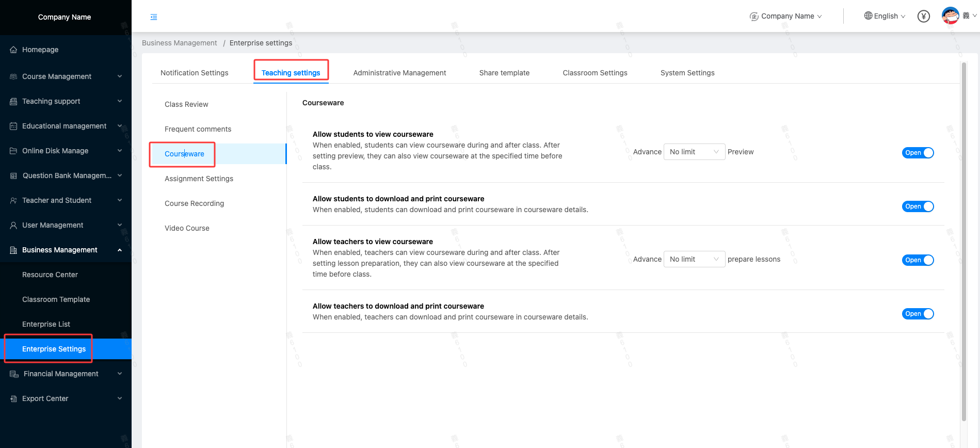This screenshot has width=980, height=448.
Task: Select Assignment Settings in the left list
Action: click(199, 179)
